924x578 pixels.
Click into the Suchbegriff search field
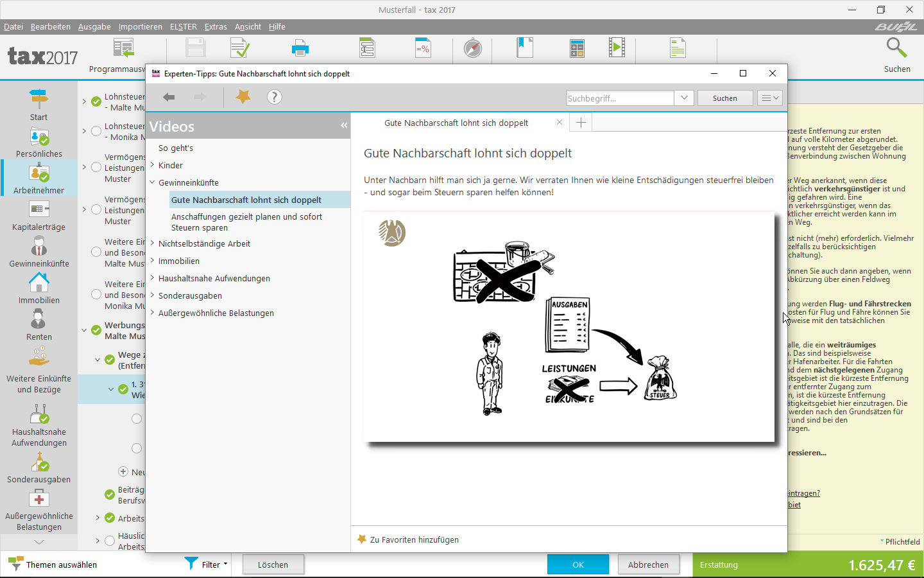620,98
